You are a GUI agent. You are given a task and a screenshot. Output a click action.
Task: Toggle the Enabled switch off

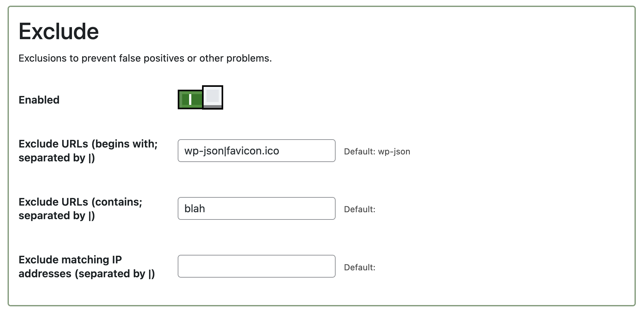coord(200,98)
